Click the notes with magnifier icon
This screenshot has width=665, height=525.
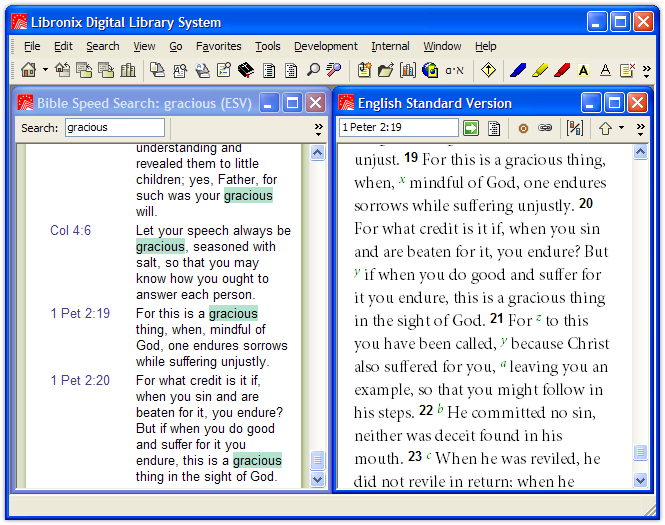click(224, 70)
